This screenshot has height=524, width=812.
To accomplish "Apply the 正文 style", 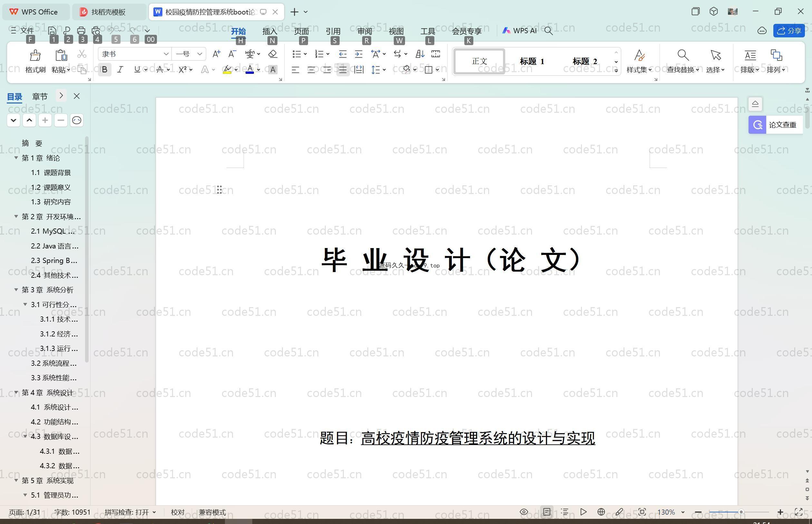I will (479, 61).
